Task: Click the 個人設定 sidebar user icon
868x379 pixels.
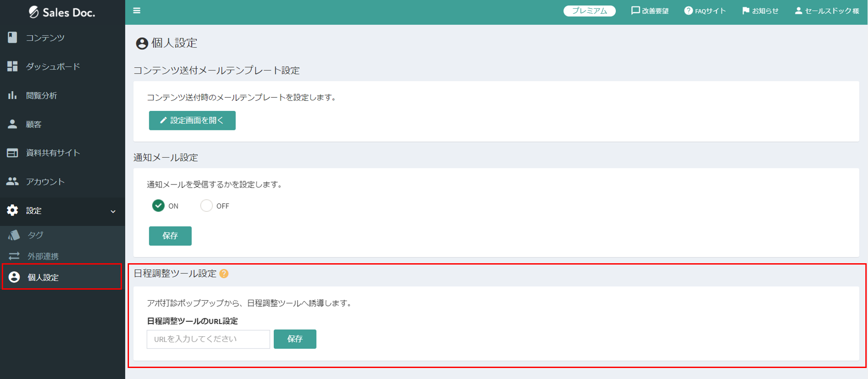Action: (14, 277)
